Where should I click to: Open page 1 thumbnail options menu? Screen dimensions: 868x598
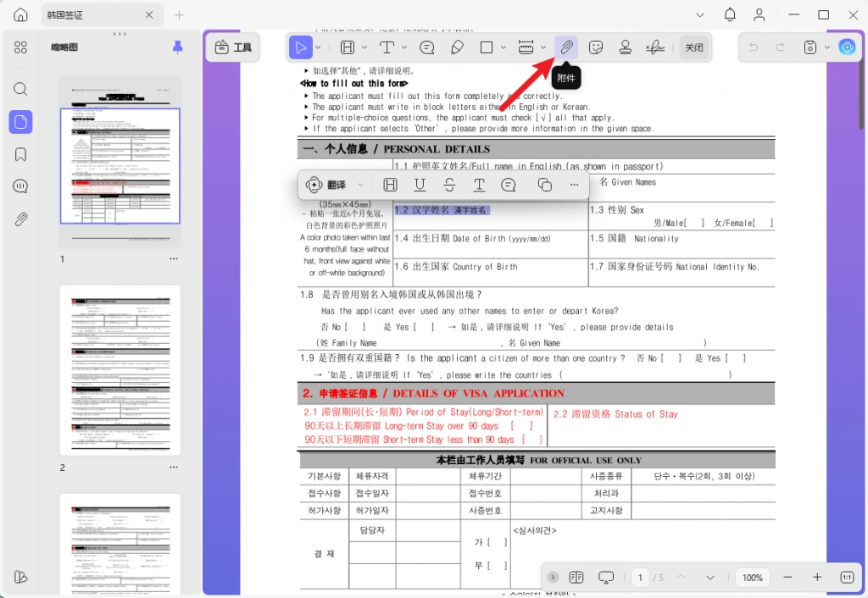174,259
